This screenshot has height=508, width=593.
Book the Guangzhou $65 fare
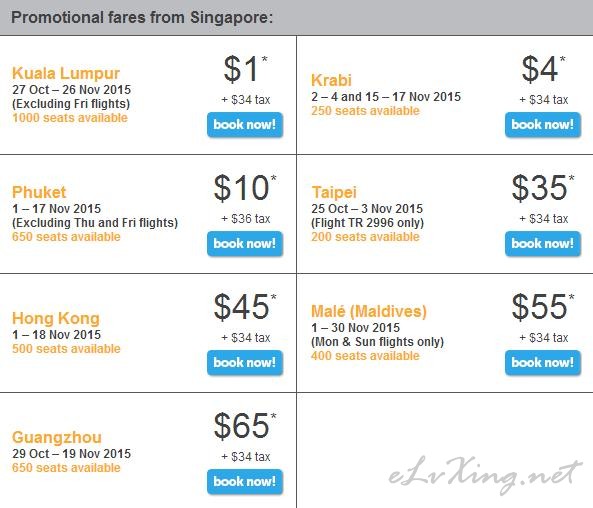click(245, 482)
